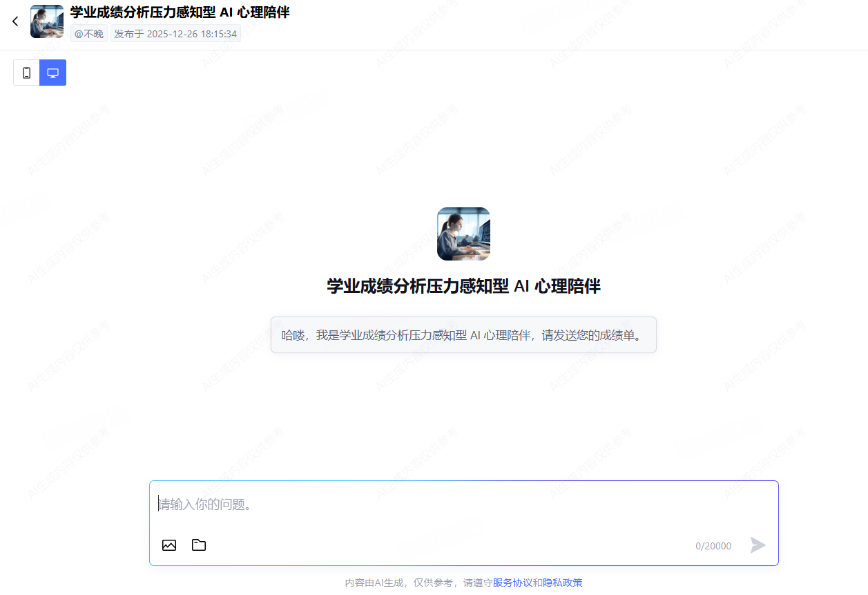Open the 隐私政策 link
The width and height of the screenshot is (868, 595).
562,583
